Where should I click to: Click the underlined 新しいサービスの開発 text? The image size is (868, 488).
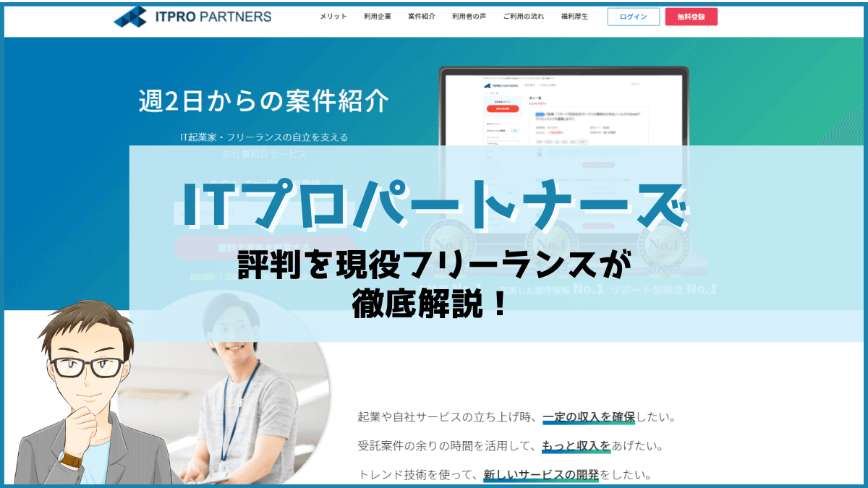tap(541, 475)
